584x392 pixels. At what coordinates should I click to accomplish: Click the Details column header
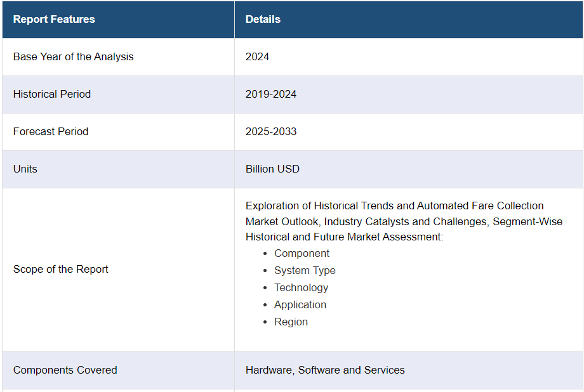[263, 20]
